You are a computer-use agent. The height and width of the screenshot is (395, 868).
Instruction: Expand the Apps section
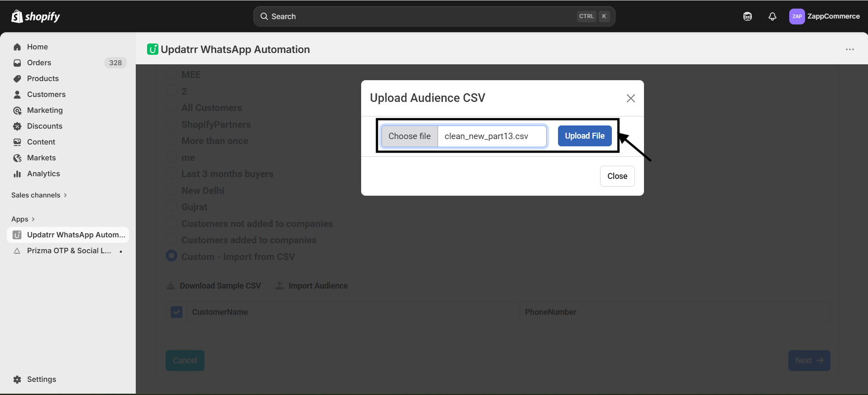point(23,219)
